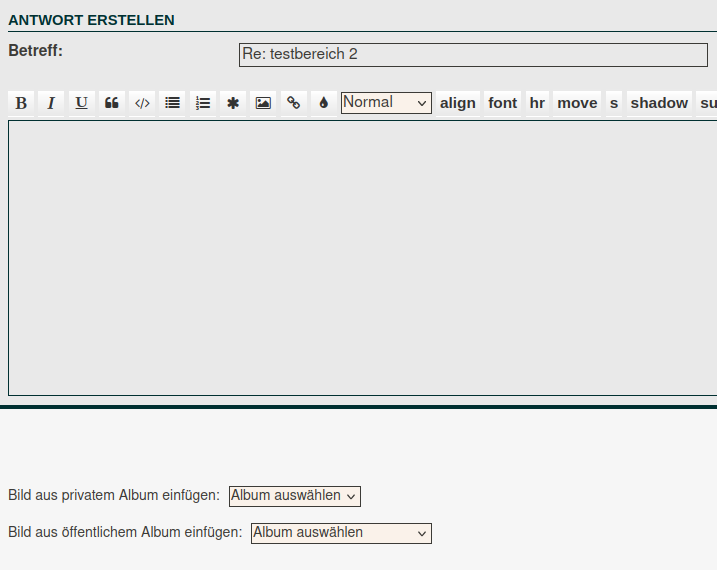Click the font BBCode button
The image size is (717, 570).
tap(503, 103)
